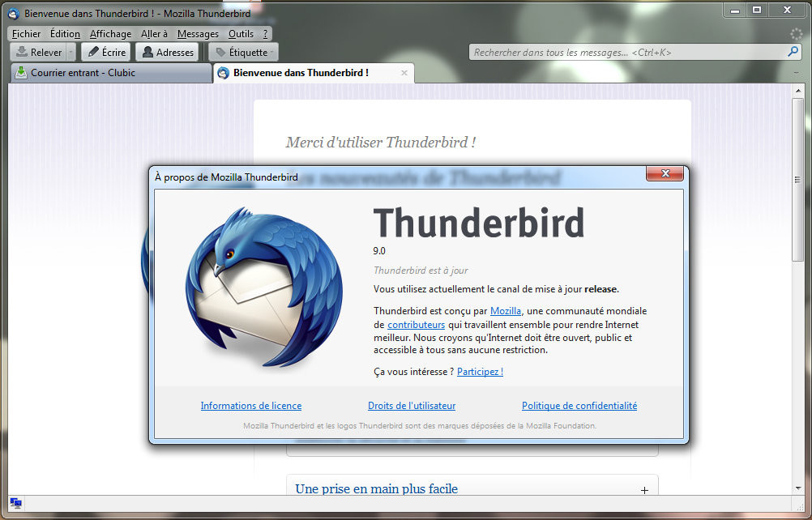Viewport: 812px width, 520px height.
Task: Close the À propos de Mozilla Thunderbird dialog
Action: click(665, 173)
